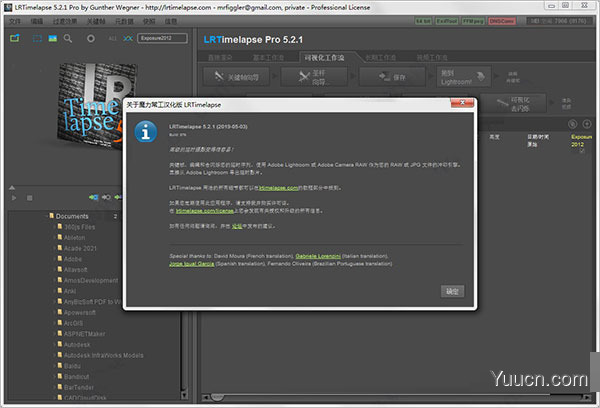Image resolution: width=600 pixels, height=408 pixels.
Task: Open the 论坛 forum link
Action: (x=237, y=226)
